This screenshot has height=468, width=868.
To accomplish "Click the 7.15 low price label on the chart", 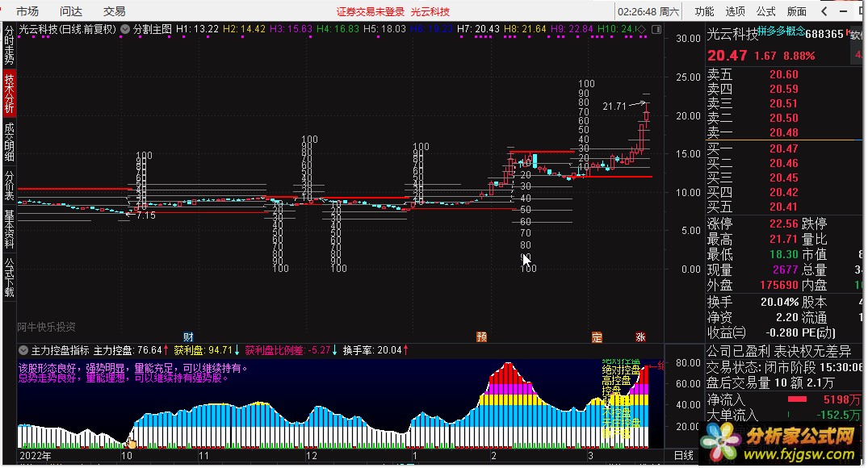I will [145, 215].
